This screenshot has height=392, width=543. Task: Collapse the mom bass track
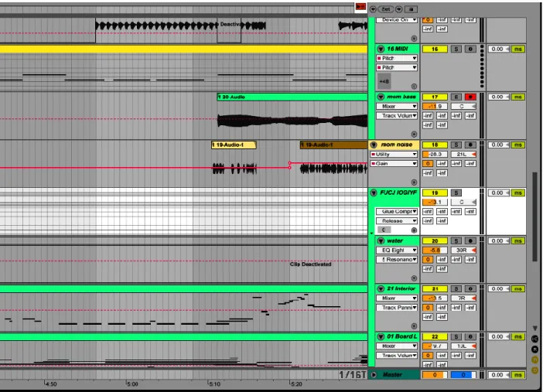pyautogui.click(x=381, y=97)
